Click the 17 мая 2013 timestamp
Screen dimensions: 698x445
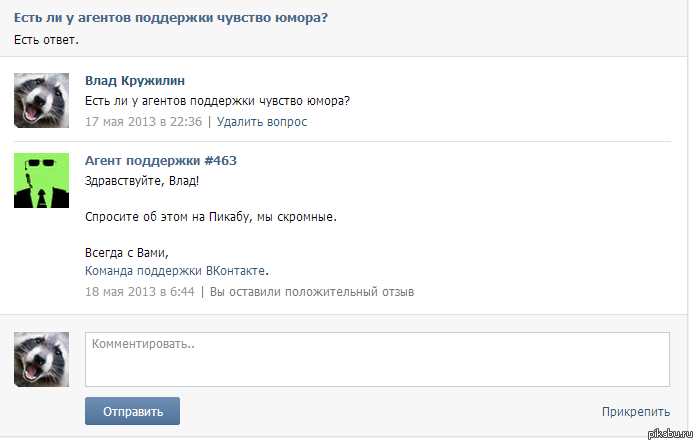(x=143, y=122)
